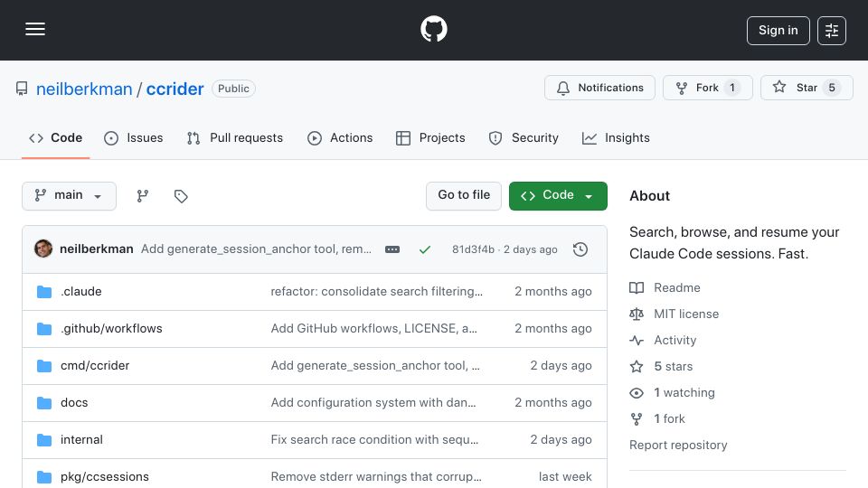868x488 pixels.
Task: Open the pkg/ccsessions folder
Action: pos(105,476)
